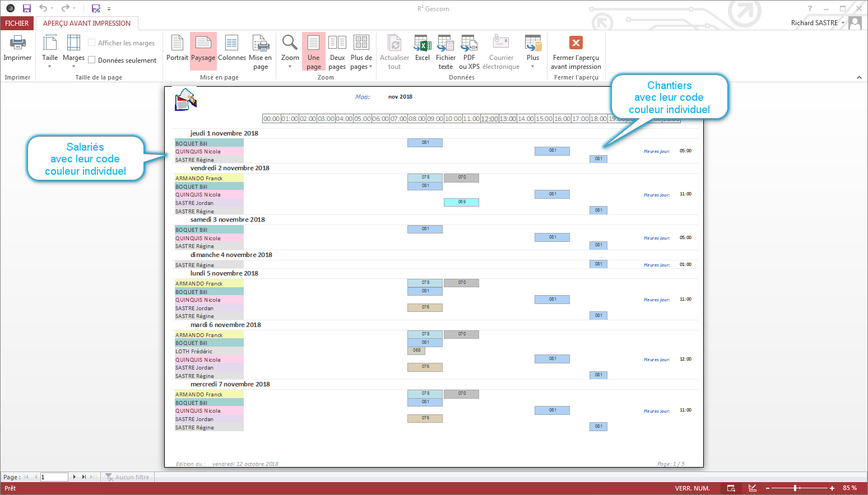868x495 pixels.
Task: Click the jeudi 1 novembre 2018 heading
Action: coord(224,133)
